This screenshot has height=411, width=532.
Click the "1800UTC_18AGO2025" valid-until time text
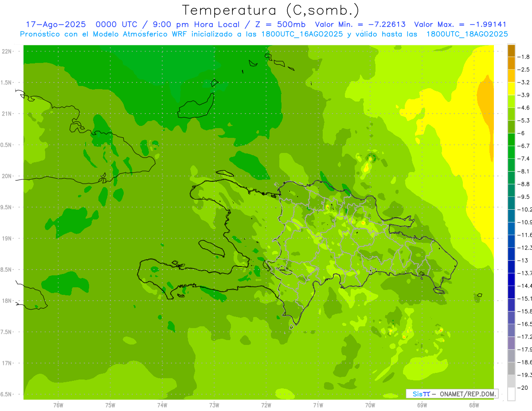[467, 34]
